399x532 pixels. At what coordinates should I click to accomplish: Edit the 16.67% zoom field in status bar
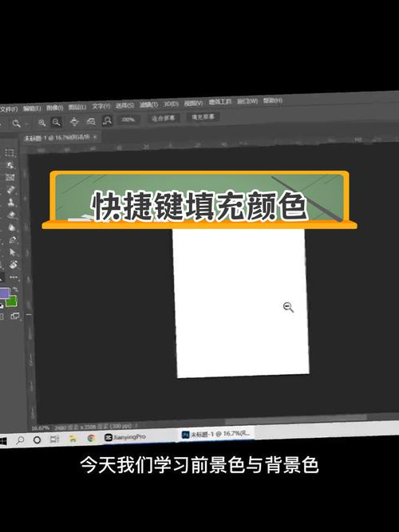[41, 428]
